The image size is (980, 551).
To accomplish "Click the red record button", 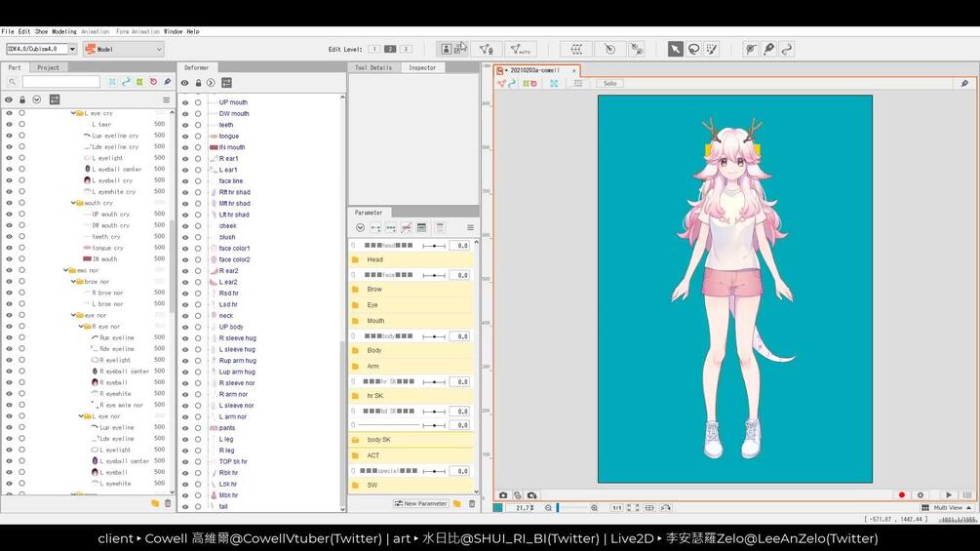I will point(901,494).
